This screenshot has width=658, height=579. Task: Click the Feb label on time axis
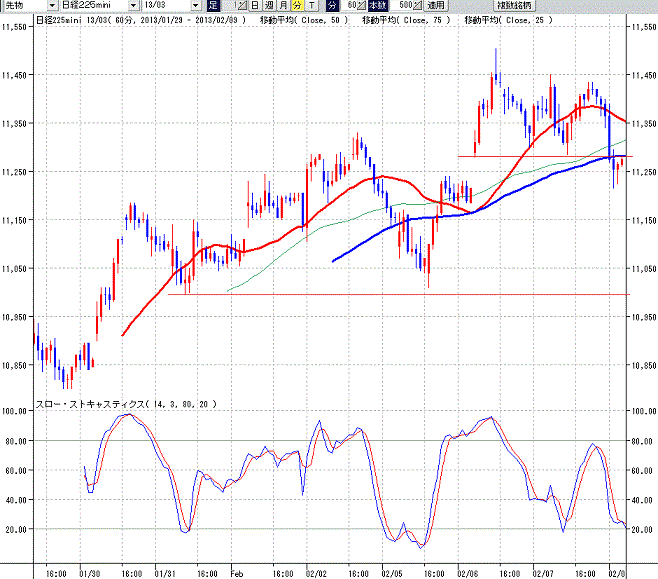[237, 574]
